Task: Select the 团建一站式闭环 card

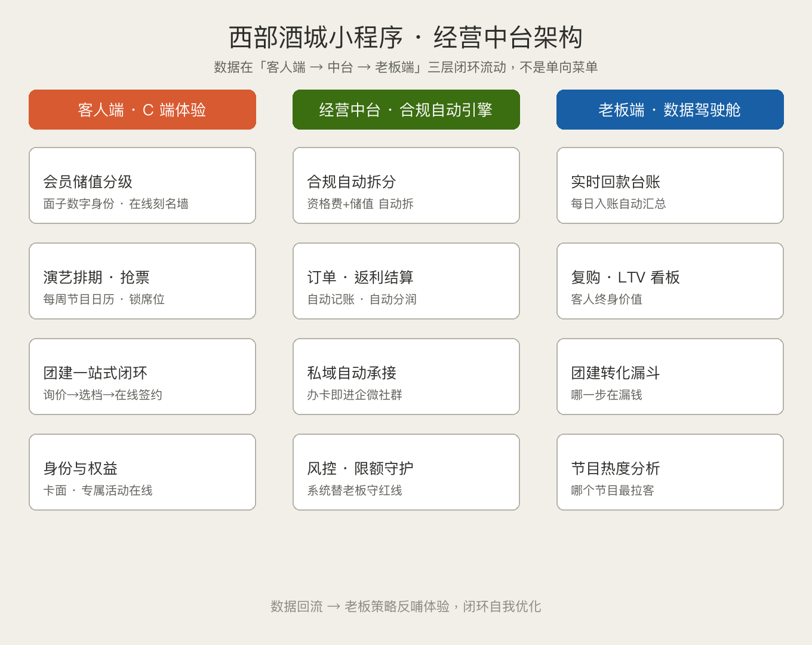Action: (x=142, y=377)
